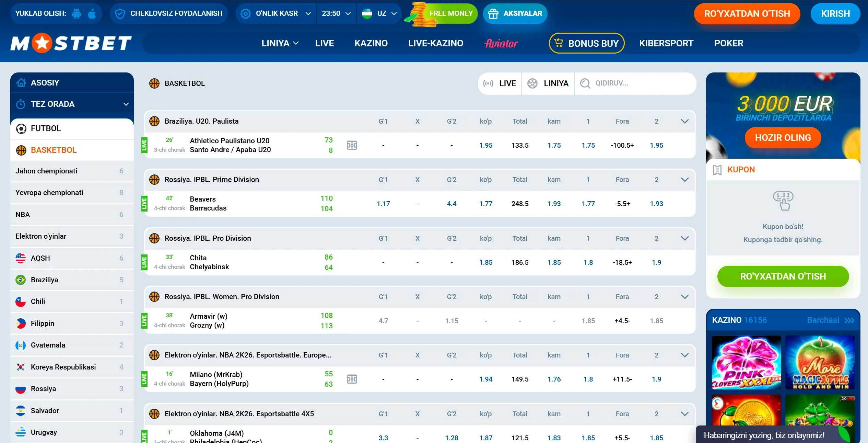868x443 pixels.
Task: Collapse Rossiya IPBL Prime Division section
Action: pyautogui.click(x=684, y=180)
